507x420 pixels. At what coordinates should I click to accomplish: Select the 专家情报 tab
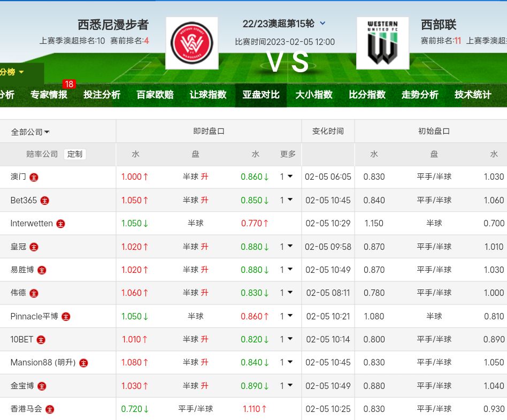49,95
